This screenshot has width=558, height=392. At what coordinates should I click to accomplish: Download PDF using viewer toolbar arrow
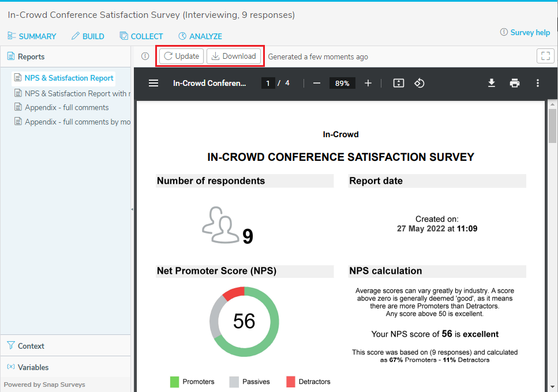(x=492, y=83)
